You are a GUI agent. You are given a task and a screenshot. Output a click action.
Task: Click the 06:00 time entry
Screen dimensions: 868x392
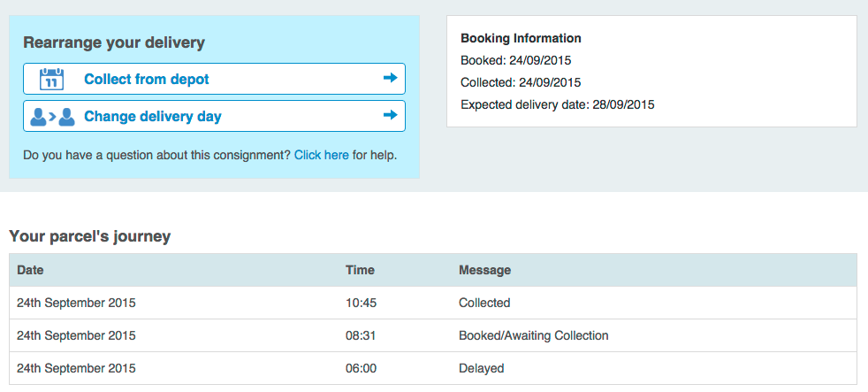click(361, 368)
